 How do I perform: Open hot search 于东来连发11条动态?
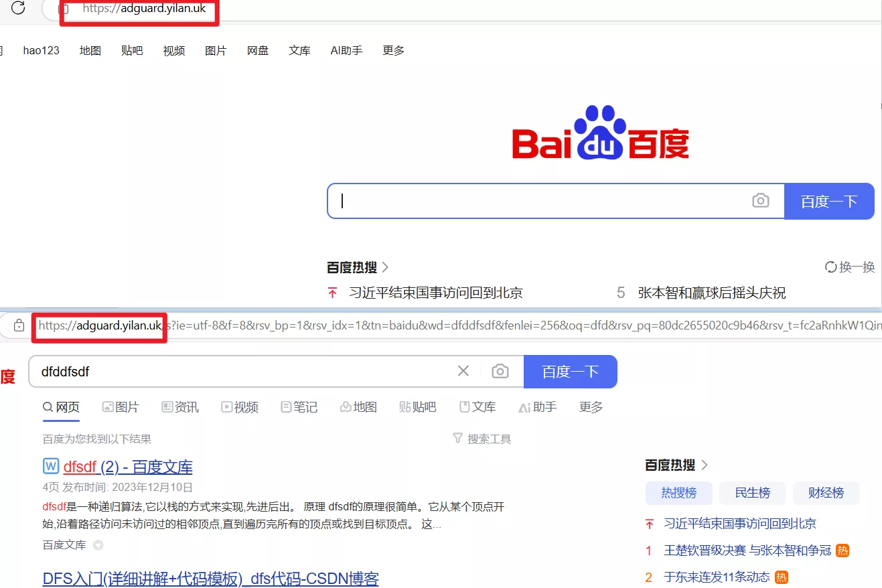717,577
